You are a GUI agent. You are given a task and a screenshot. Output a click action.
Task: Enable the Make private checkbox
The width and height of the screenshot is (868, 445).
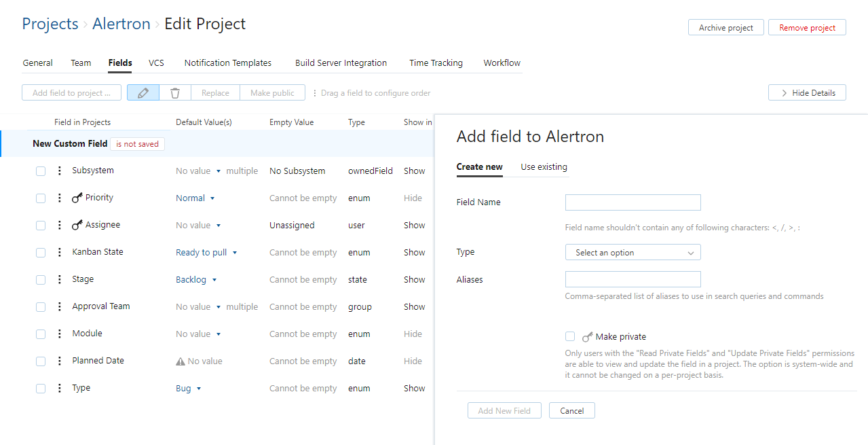pos(570,336)
